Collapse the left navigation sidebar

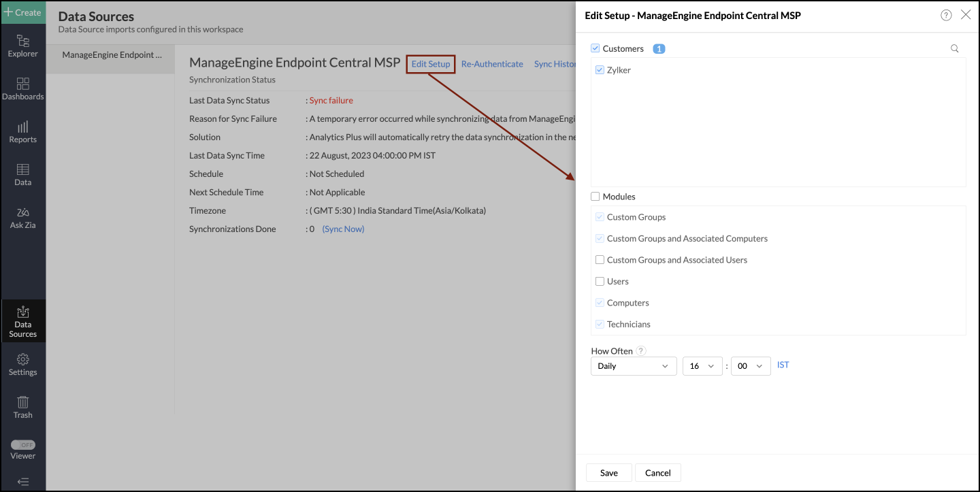[x=23, y=482]
